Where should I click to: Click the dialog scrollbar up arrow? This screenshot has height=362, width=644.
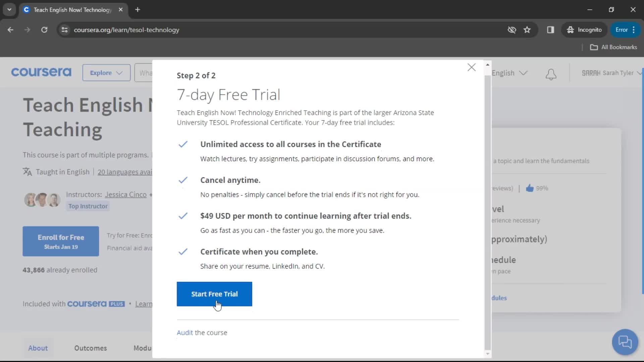(488, 64)
